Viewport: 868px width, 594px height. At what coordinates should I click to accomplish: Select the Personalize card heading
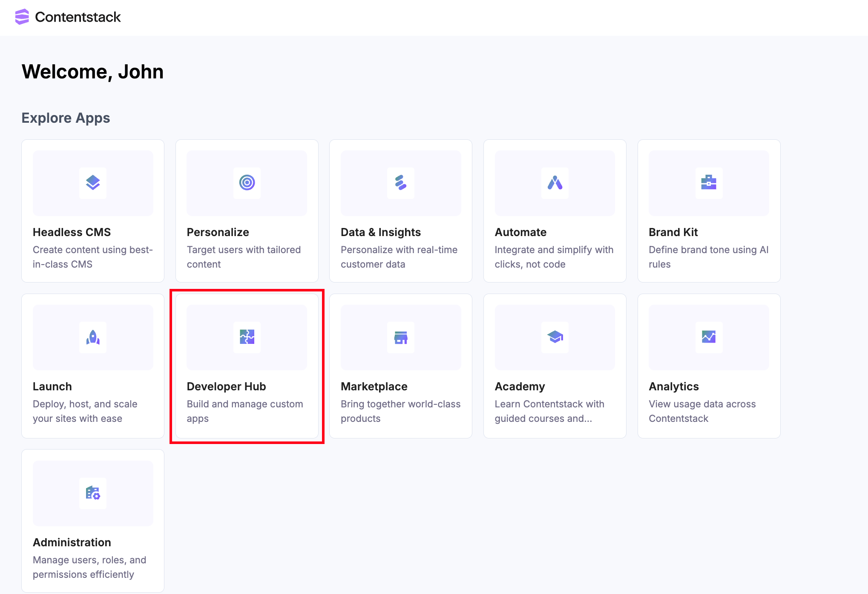coord(218,232)
